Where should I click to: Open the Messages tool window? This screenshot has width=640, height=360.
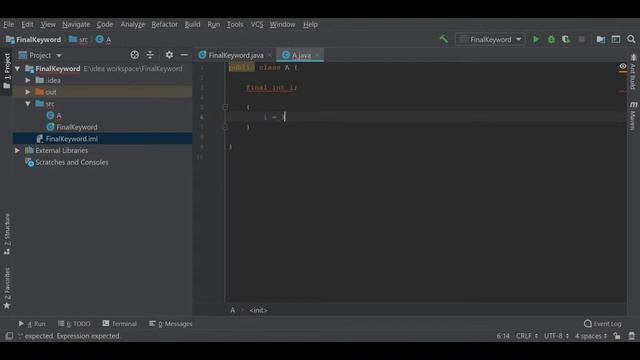(170, 324)
